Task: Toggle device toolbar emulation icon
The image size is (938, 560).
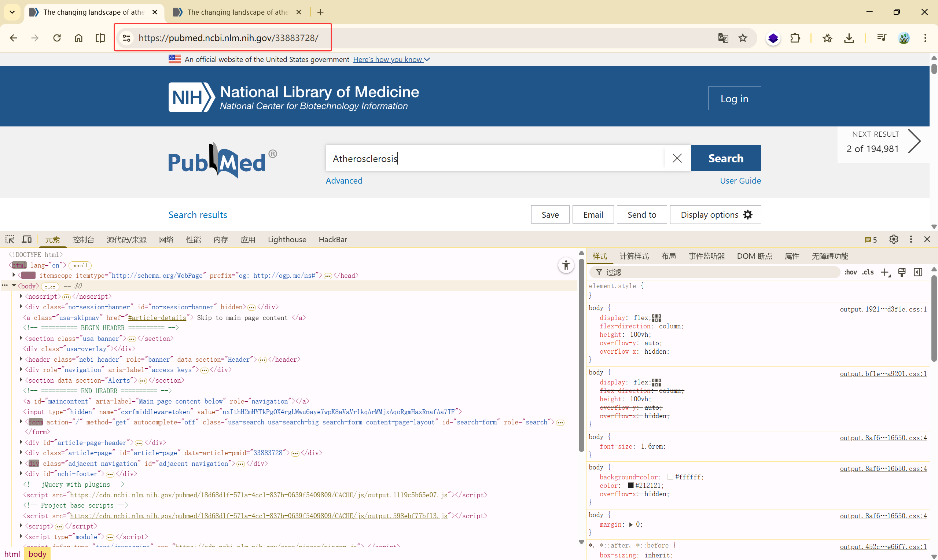Action: pyautogui.click(x=27, y=239)
